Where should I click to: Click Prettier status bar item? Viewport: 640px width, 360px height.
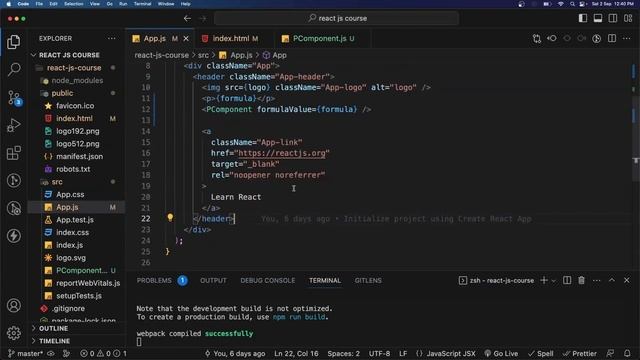point(579,353)
